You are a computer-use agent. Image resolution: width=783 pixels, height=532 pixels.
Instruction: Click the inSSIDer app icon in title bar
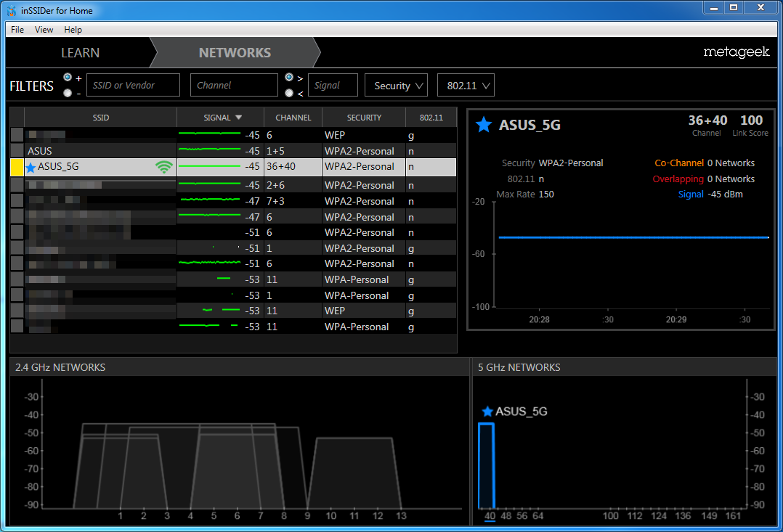(12, 10)
